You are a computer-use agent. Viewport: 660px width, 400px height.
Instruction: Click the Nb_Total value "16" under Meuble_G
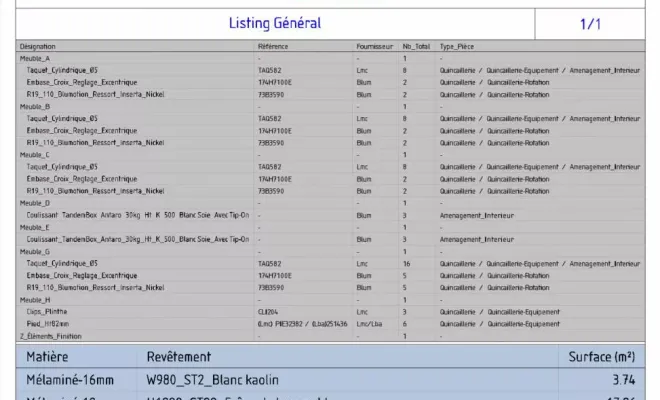(406, 264)
